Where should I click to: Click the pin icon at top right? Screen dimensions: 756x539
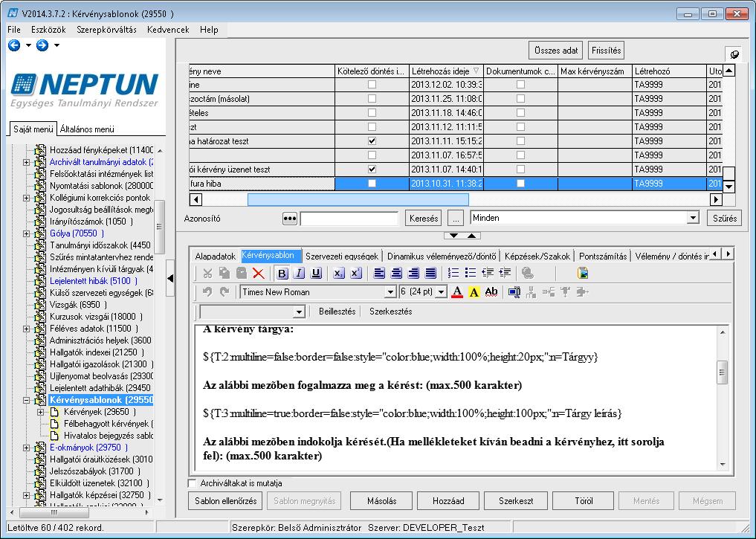(734, 54)
